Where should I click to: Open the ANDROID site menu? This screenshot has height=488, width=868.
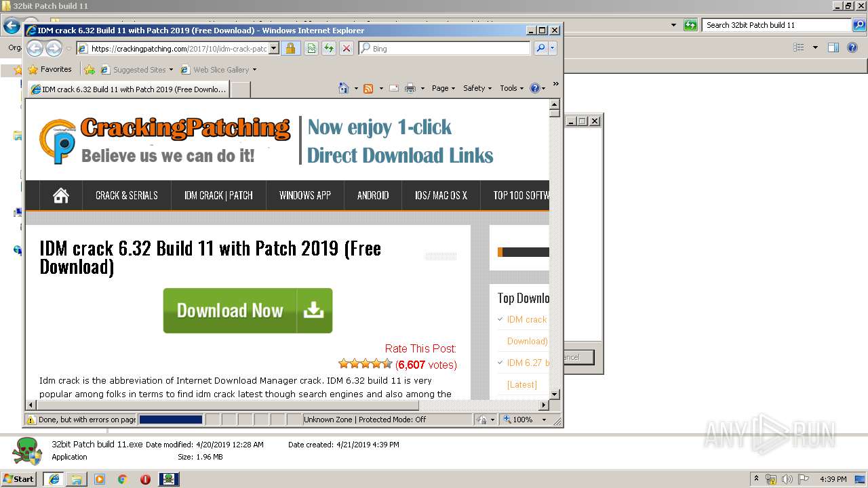click(x=373, y=195)
